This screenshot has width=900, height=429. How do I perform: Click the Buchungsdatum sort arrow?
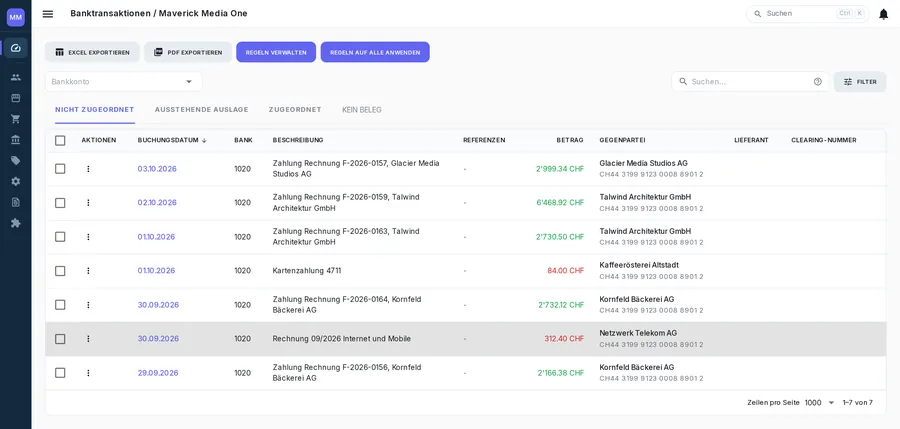point(204,140)
